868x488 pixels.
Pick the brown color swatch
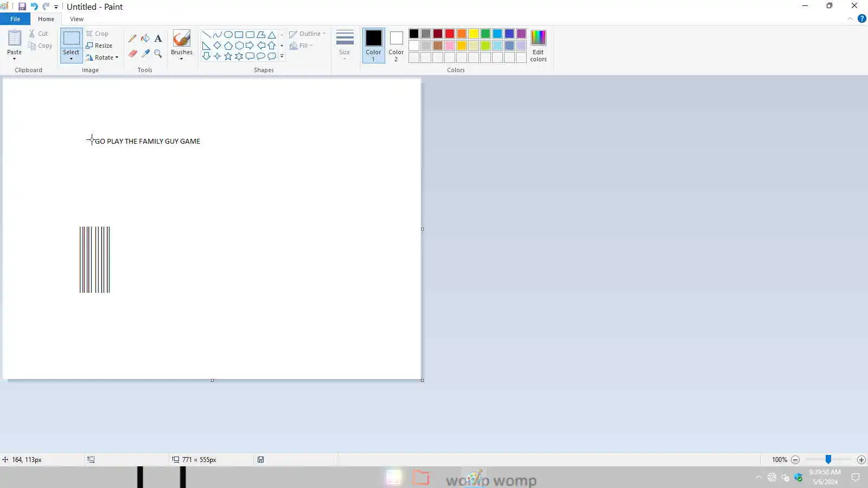click(x=438, y=46)
